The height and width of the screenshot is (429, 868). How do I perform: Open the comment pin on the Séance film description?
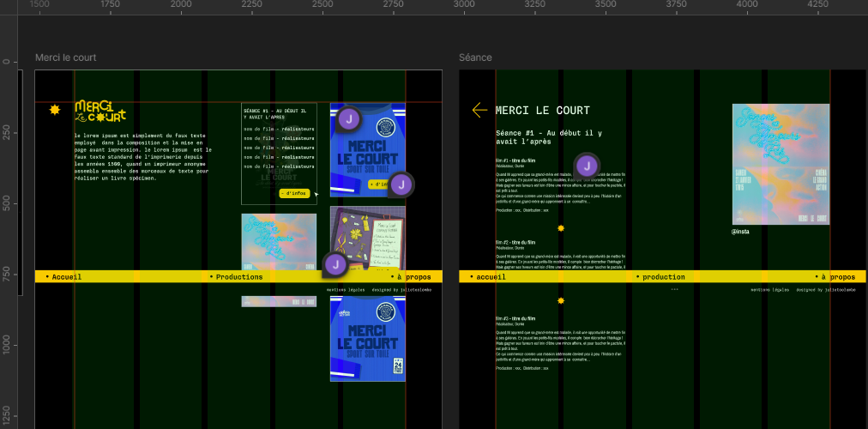point(587,166)
